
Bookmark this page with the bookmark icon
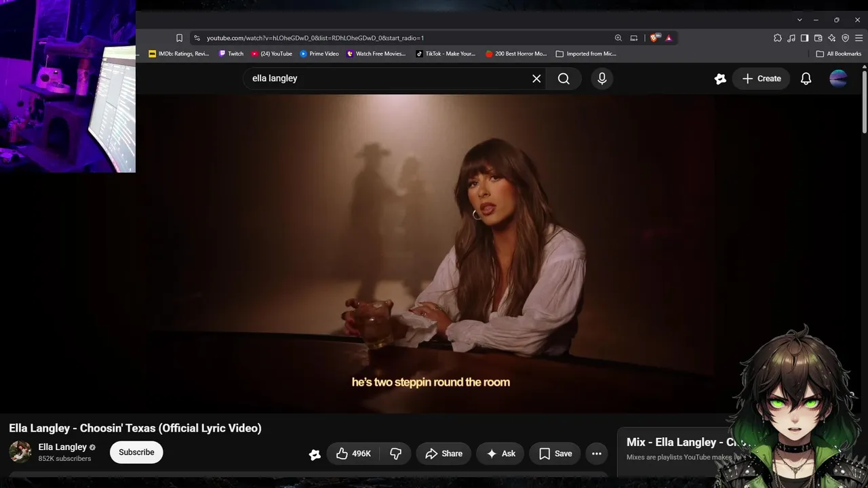pyautogui.click(x=179, y=38)
